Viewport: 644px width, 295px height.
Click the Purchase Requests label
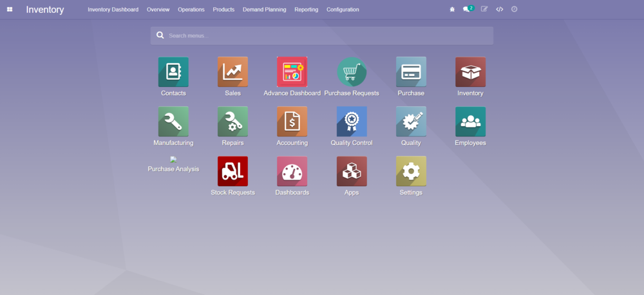[x=352, y=93]
